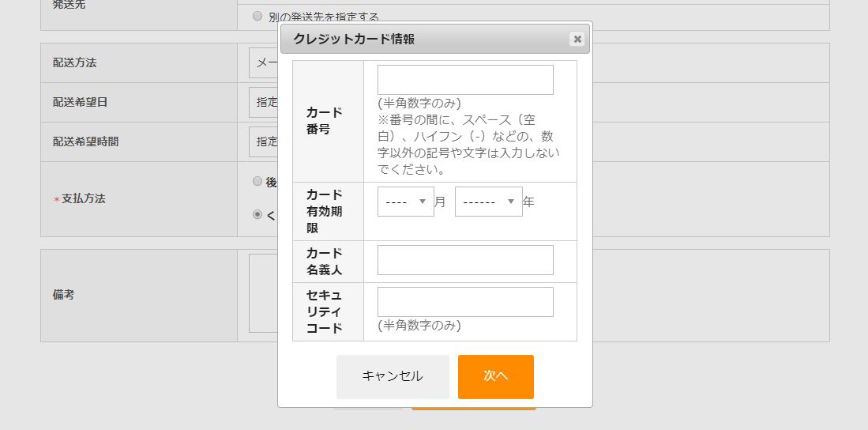Expand the 配送希望時間 select box
Viewport: 868px width, 430px height.
[264, 141]
